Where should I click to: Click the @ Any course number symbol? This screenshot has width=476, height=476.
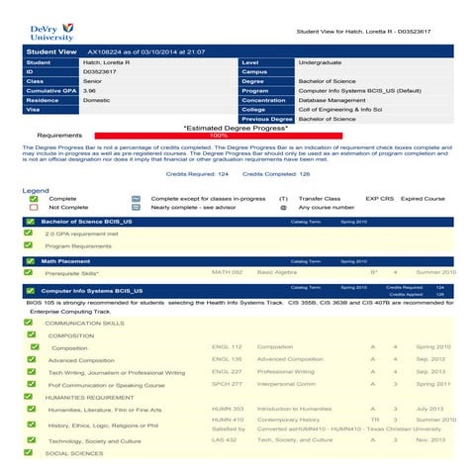tap(283, 208)
